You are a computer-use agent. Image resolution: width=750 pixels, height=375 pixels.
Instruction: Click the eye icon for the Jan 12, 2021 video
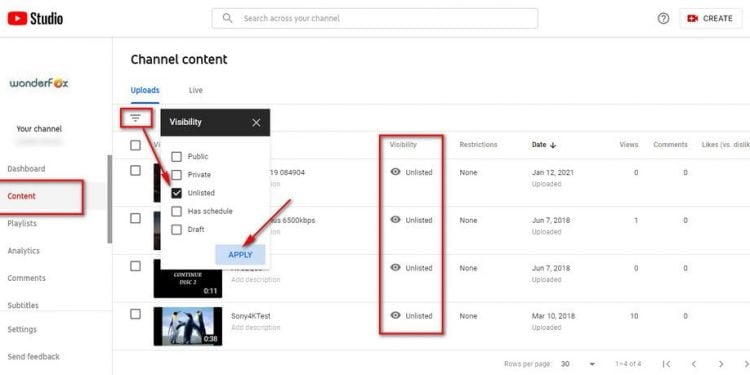click(x=395, y=172)
